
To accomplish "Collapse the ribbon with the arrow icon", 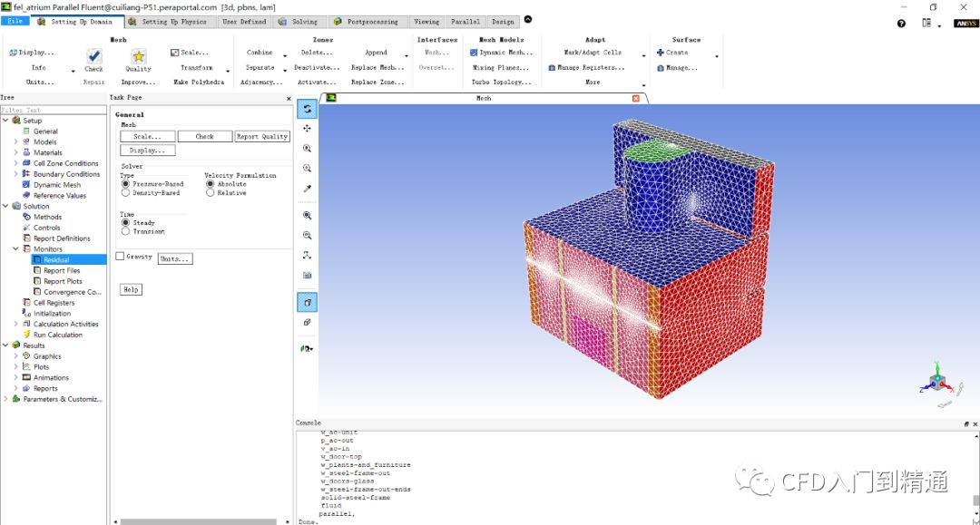I will 528,19.
